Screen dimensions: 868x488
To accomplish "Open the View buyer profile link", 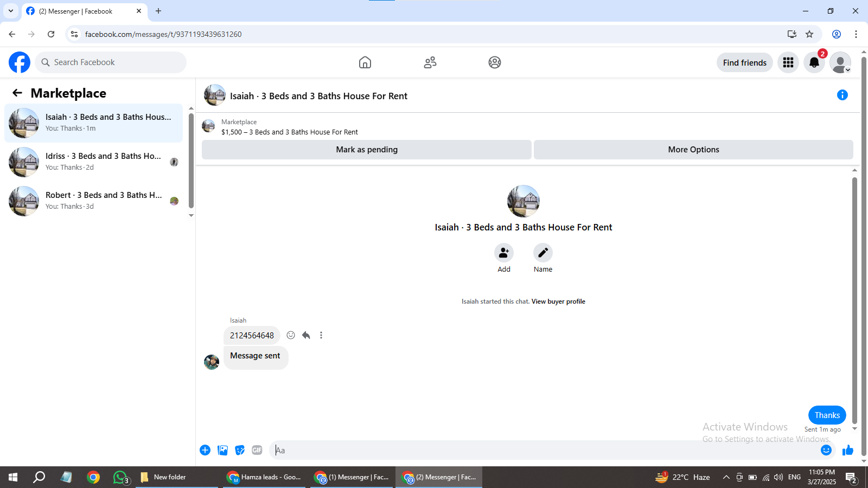I will point(558,301).
